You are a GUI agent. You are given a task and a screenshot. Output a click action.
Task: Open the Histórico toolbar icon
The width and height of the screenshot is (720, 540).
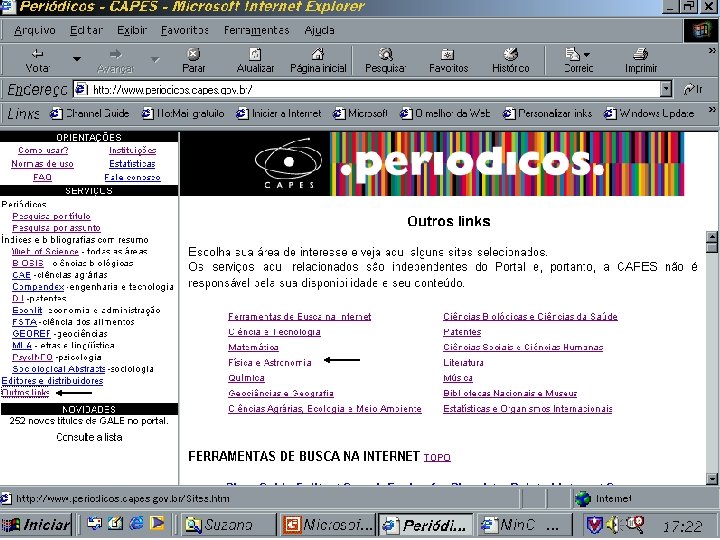(511, 54)
